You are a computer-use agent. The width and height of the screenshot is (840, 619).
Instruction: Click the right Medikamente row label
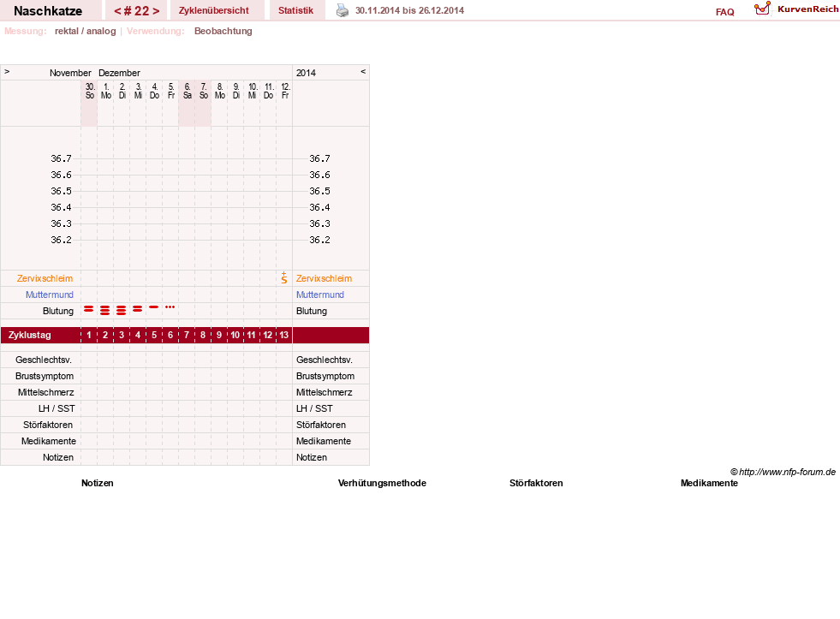pos(324,441)
